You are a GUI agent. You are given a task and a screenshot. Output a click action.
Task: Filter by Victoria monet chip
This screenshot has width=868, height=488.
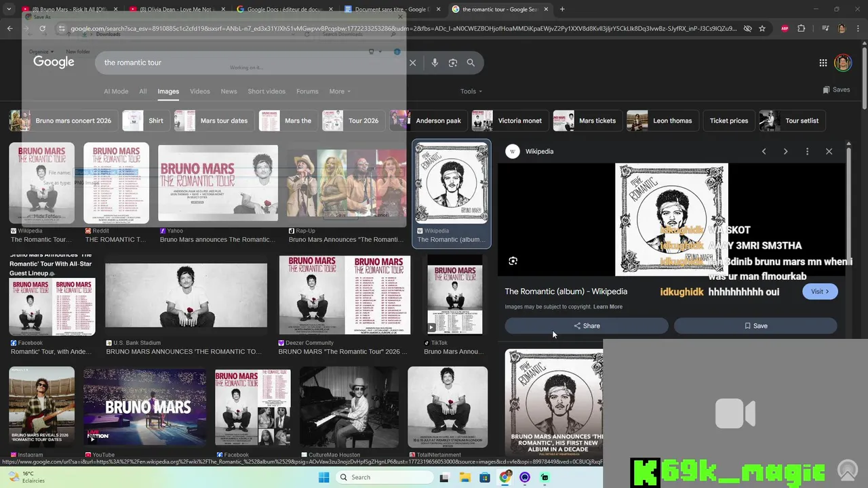click(509, 121)
